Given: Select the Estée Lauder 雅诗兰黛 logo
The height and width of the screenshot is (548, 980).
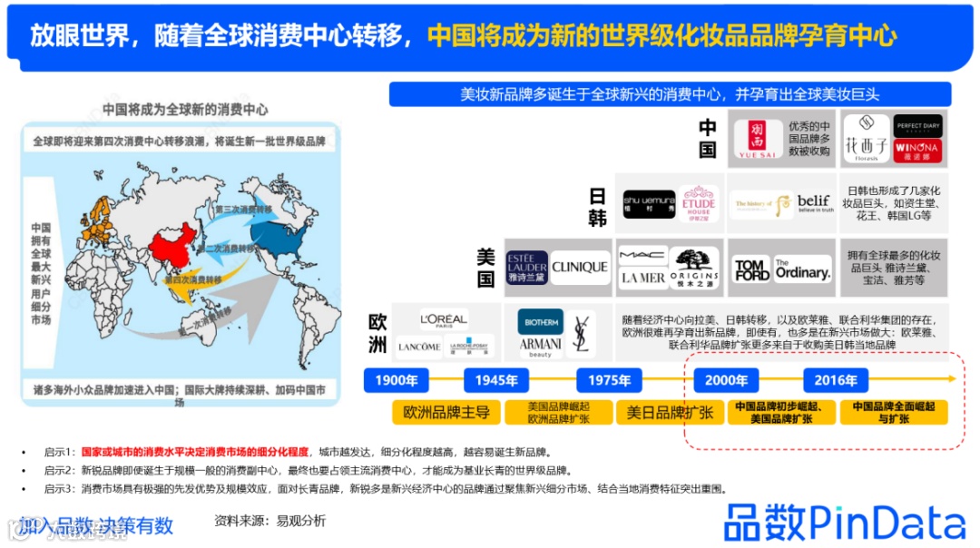Looking at the screenshot, I should pyautogui.click(x=526, y=268).
